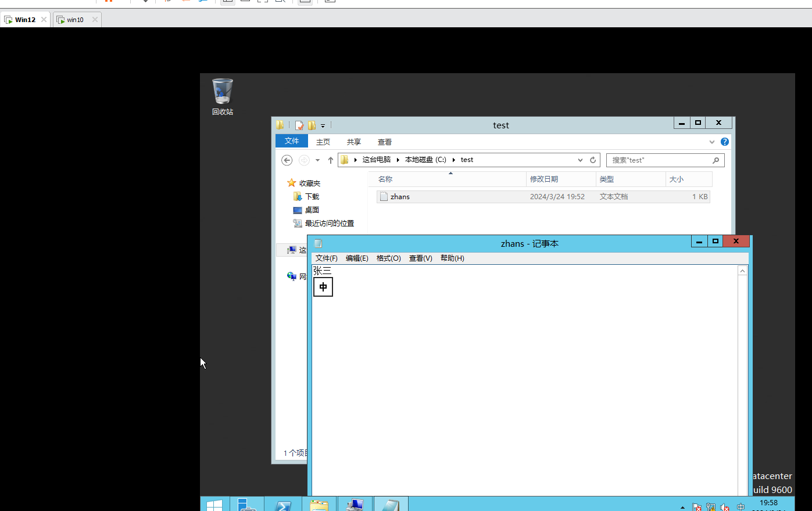Go up one folder level arrow
Viewport: 812px width, 511px height.
point(331,160)
